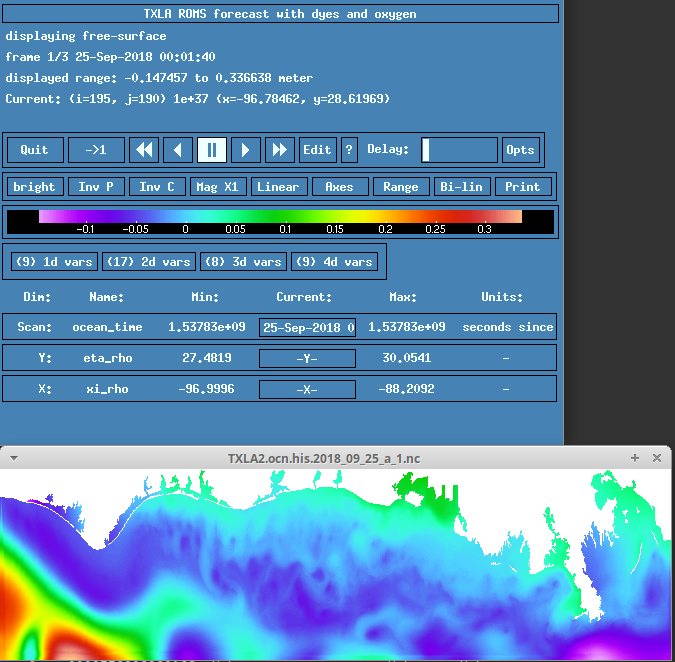Open the Edit button
The image size is (675, 662).
(x=318, y=150)
